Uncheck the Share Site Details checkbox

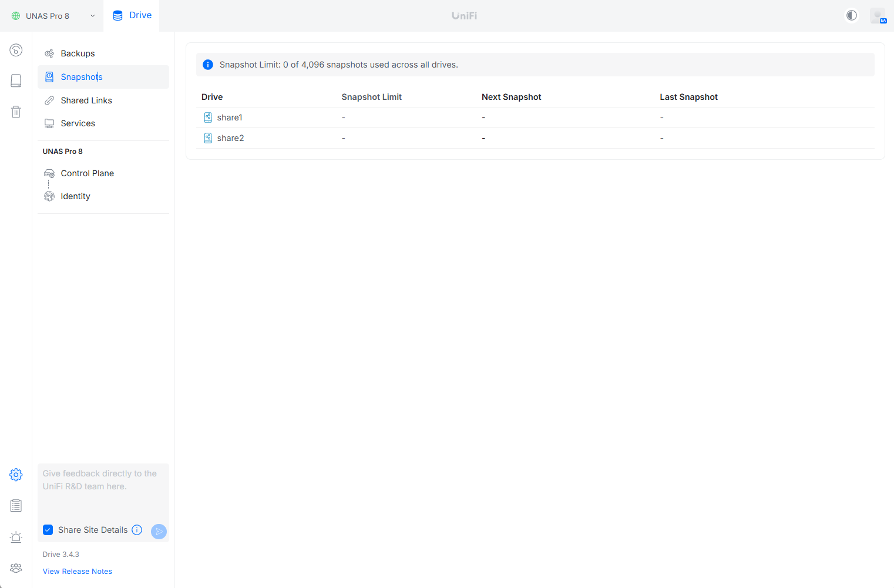(x=48, y=530)
